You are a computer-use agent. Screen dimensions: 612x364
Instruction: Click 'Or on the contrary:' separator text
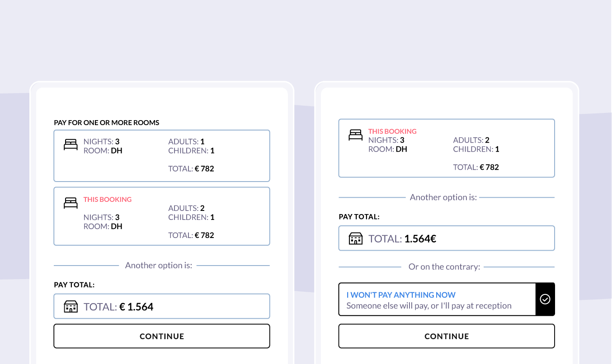click(444, 266)
